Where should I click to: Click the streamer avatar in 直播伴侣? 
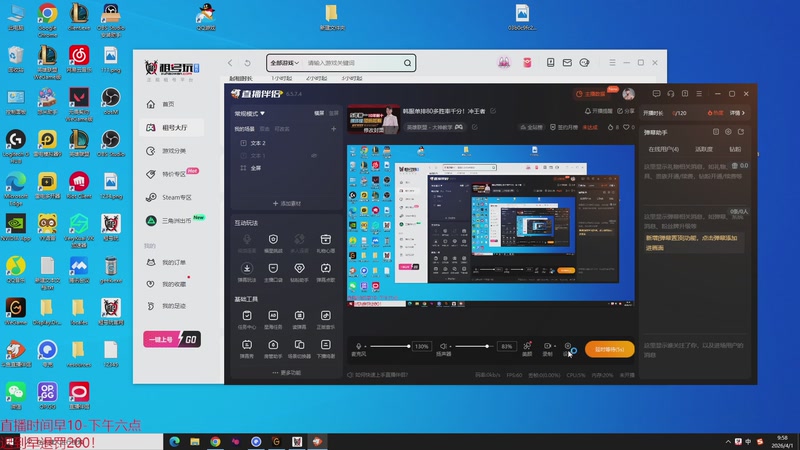[x=629, y=94]
